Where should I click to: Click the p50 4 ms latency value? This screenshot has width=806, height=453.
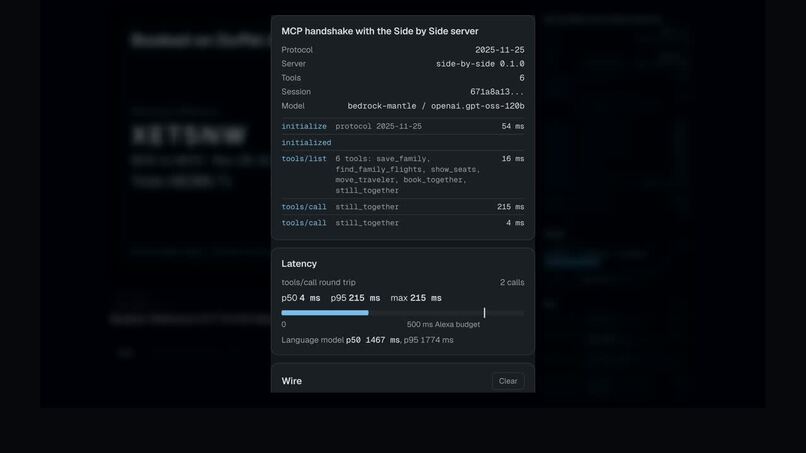pos(301,298)
